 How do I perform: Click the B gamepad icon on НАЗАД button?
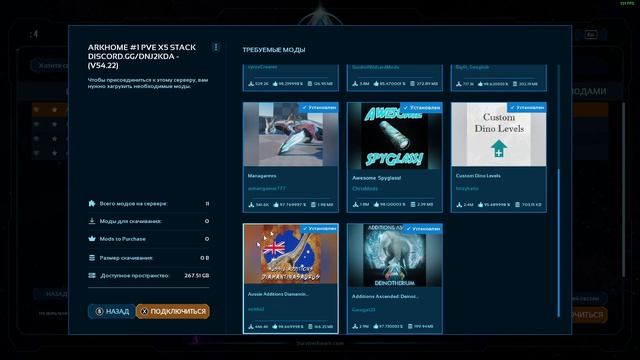(x=99, y=311)
